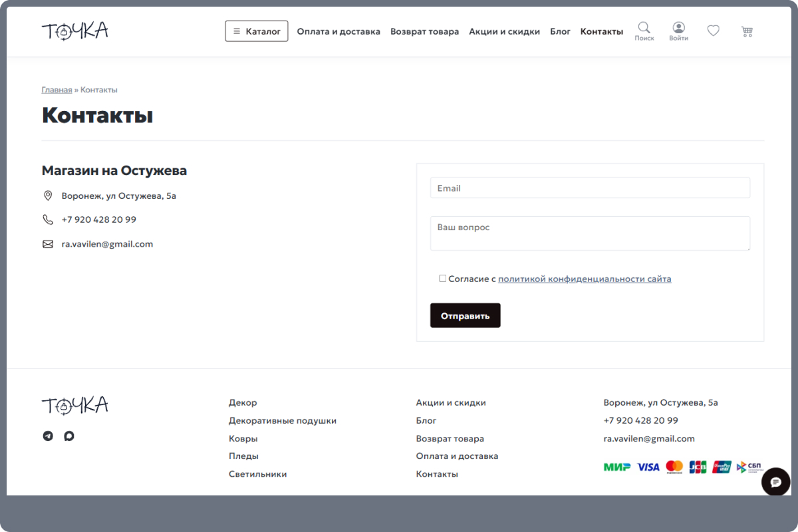Click the UnionPay payment logo
Screen dimensions: 798x532
[722, 467]
